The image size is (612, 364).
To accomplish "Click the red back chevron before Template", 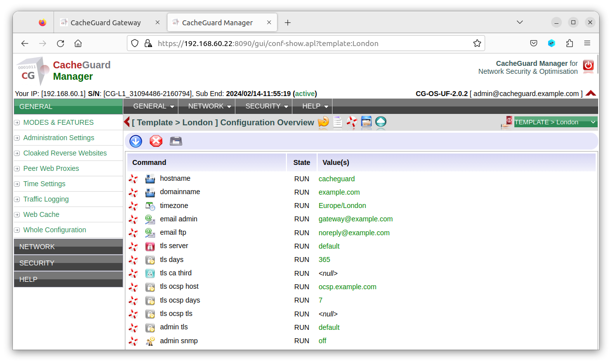I will (x=127, y=122).
